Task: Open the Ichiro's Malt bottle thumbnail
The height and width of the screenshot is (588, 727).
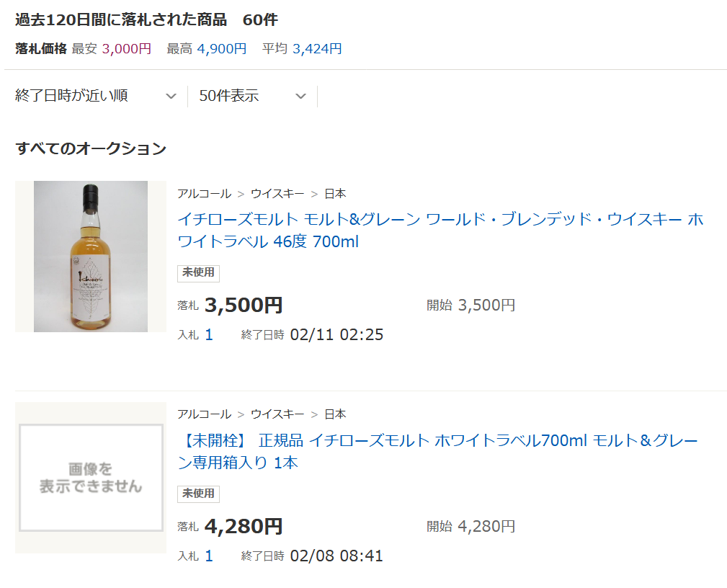Action: coord(90,257)
